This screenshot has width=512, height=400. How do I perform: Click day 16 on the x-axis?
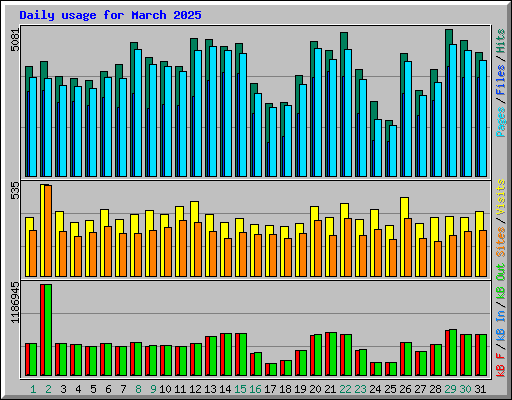(x=255, y=389)
